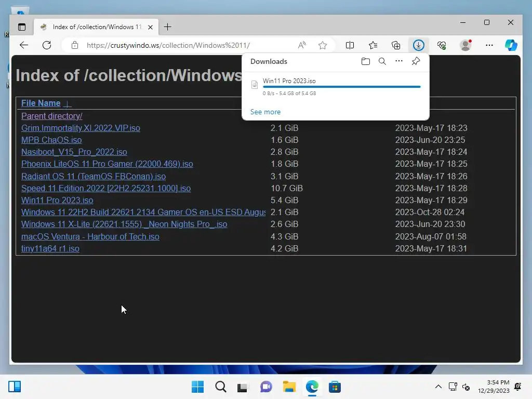
Task: Open Chat app on taskbar
Action: [x=266, y=387]
